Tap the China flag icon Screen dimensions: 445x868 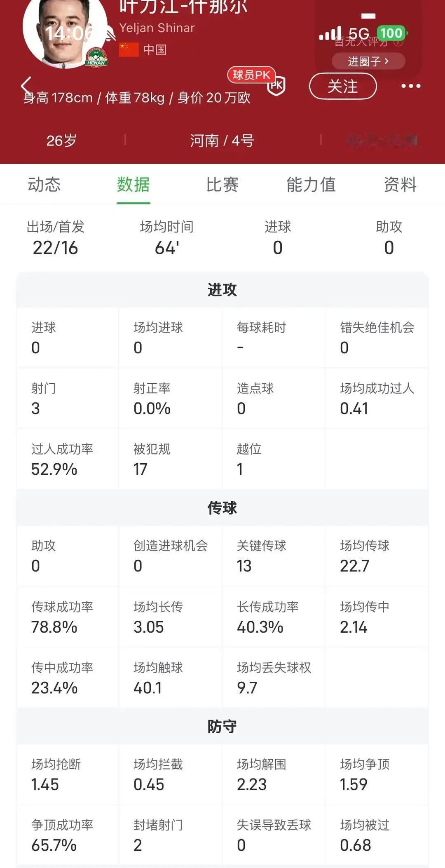tap(129, 50)
